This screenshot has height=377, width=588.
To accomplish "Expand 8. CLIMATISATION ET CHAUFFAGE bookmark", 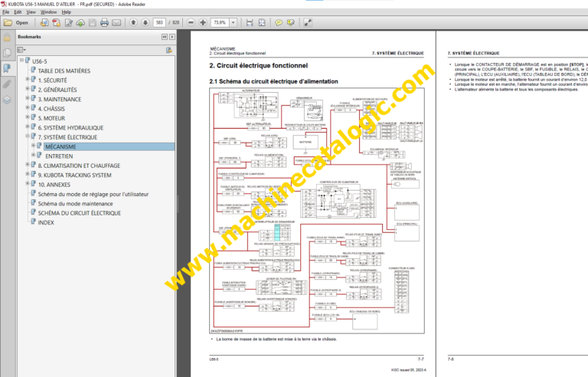I will pyautogui.click(x=28, y=165).
